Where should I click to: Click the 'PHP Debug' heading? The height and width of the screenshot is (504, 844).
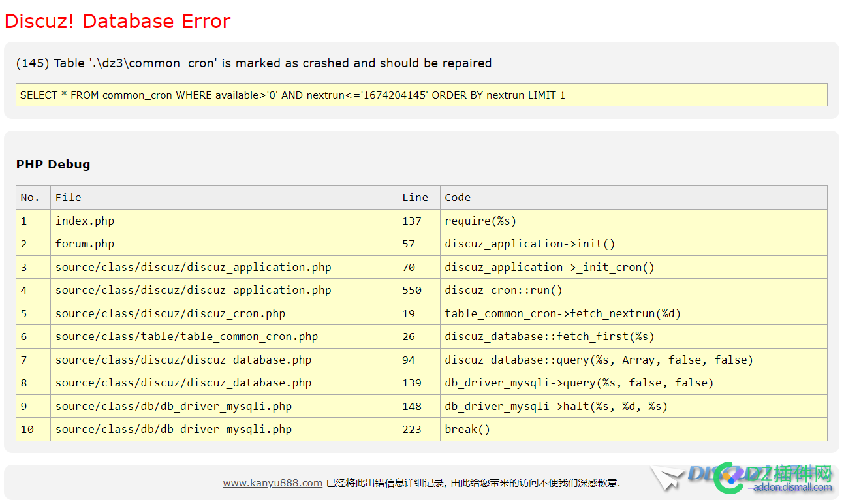(x=54, y=164)
